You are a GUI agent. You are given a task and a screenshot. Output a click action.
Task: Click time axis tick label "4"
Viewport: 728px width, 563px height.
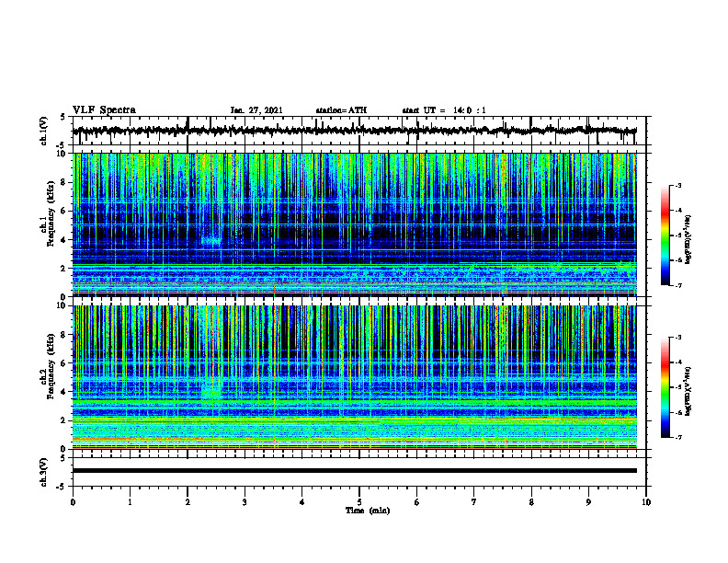click(x=302, y=502)
